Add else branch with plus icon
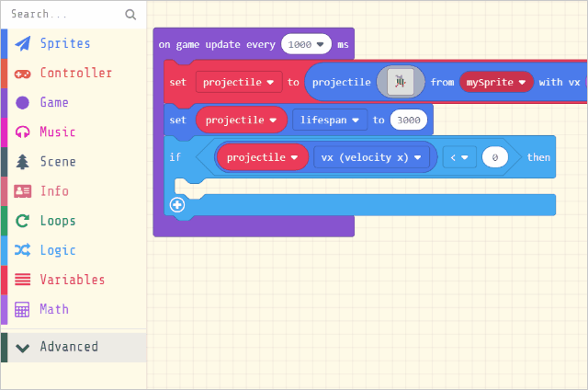Screen dimensions: 588x390 (x=177, y=205)
